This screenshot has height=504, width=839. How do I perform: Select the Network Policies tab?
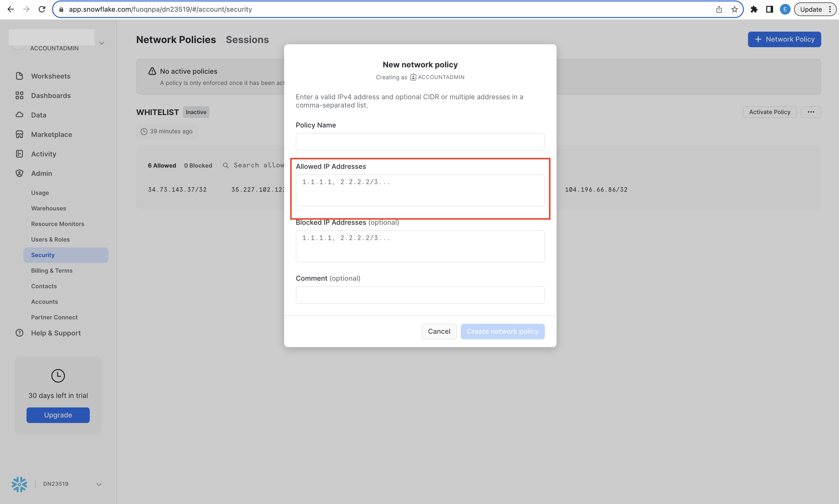coord(176,40)
